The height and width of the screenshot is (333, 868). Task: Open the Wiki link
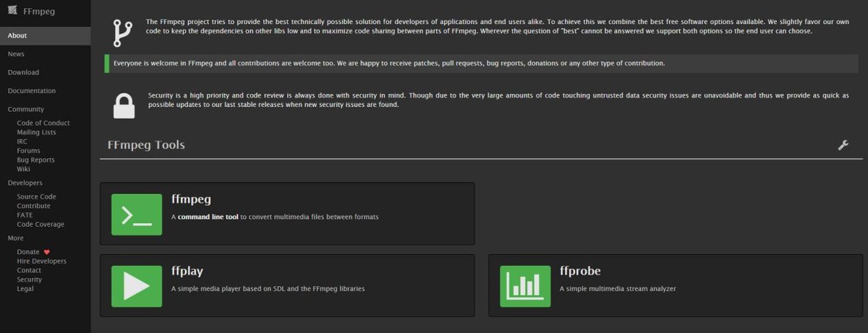tap(23, 169)
